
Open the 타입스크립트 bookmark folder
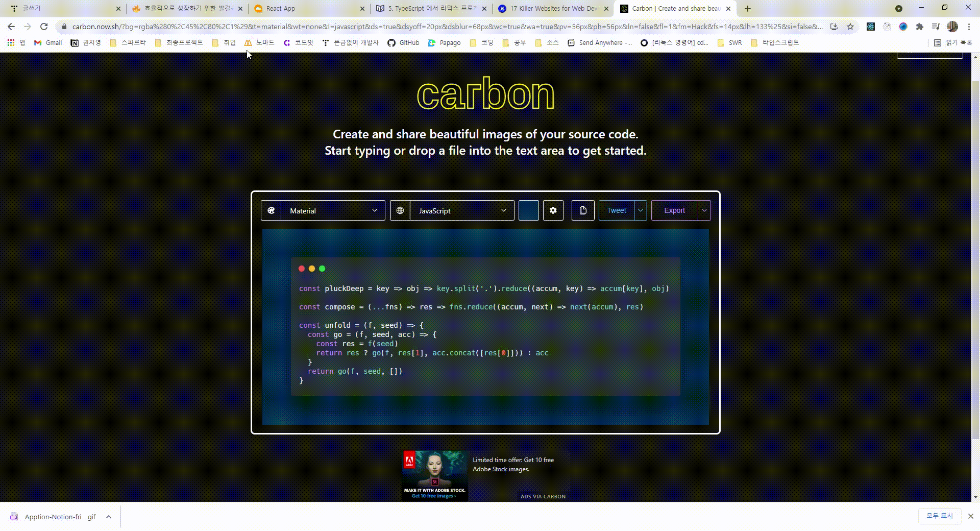(775, 43)
